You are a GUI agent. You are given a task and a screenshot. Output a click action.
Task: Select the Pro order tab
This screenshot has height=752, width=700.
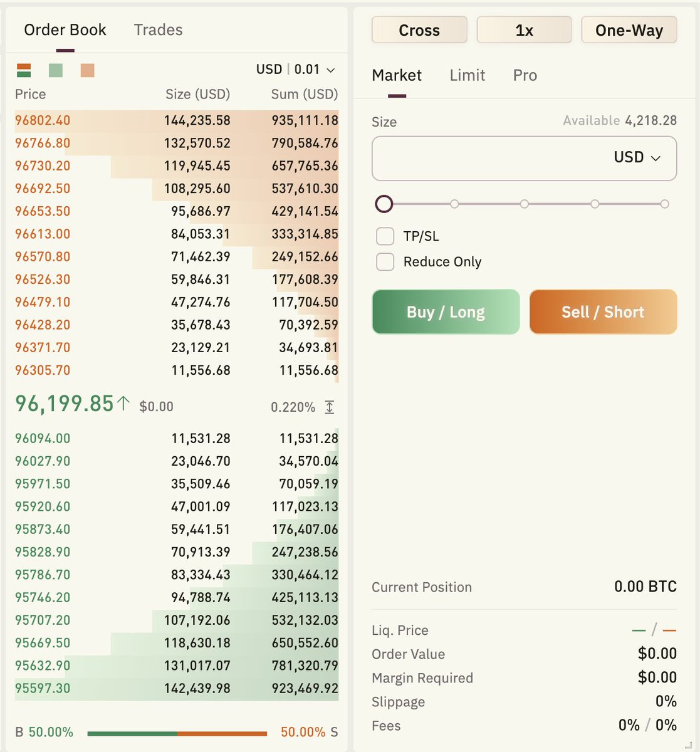[525, 75]
